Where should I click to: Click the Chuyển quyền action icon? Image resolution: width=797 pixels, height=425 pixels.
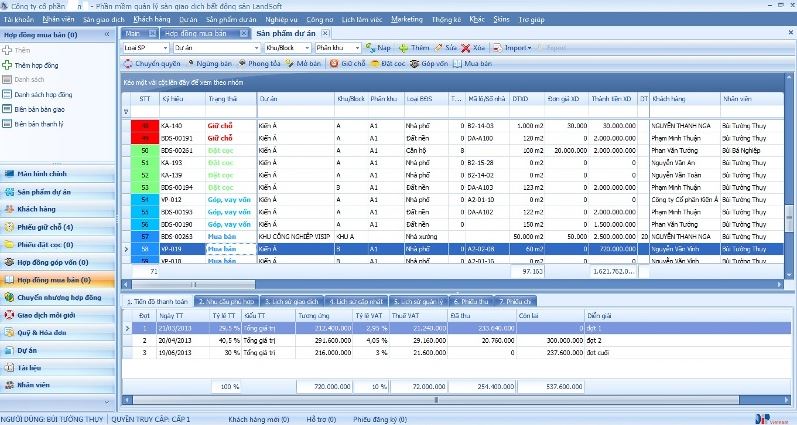pos(128,63)
